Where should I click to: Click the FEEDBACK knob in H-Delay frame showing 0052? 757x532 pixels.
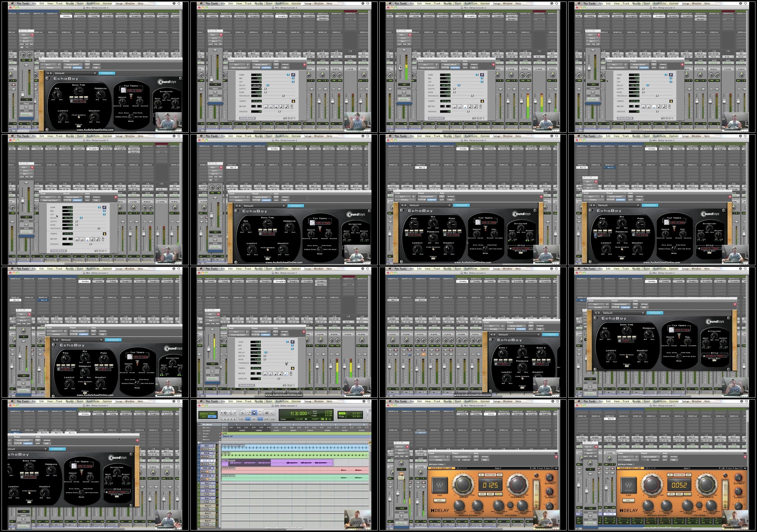[x=707, y=485]
